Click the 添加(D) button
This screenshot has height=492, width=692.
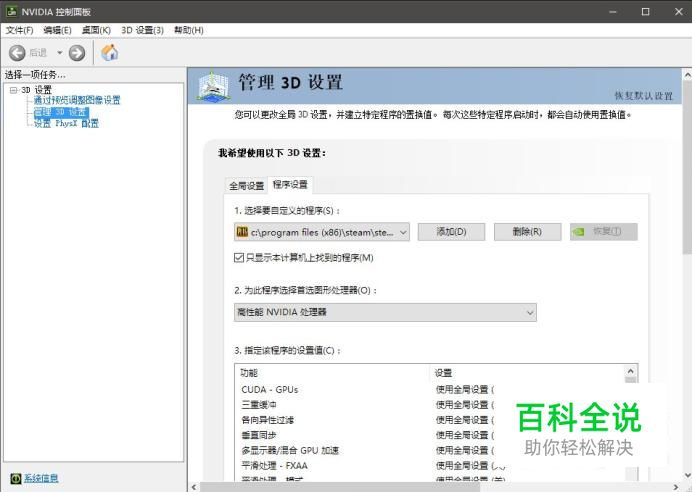click(451, 232)
